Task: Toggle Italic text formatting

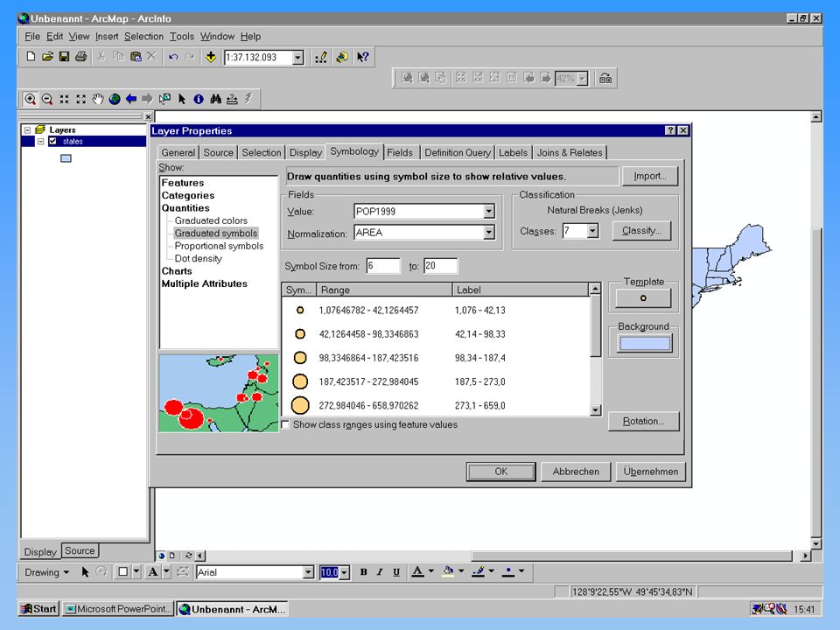Action: (x=379, y=572)
